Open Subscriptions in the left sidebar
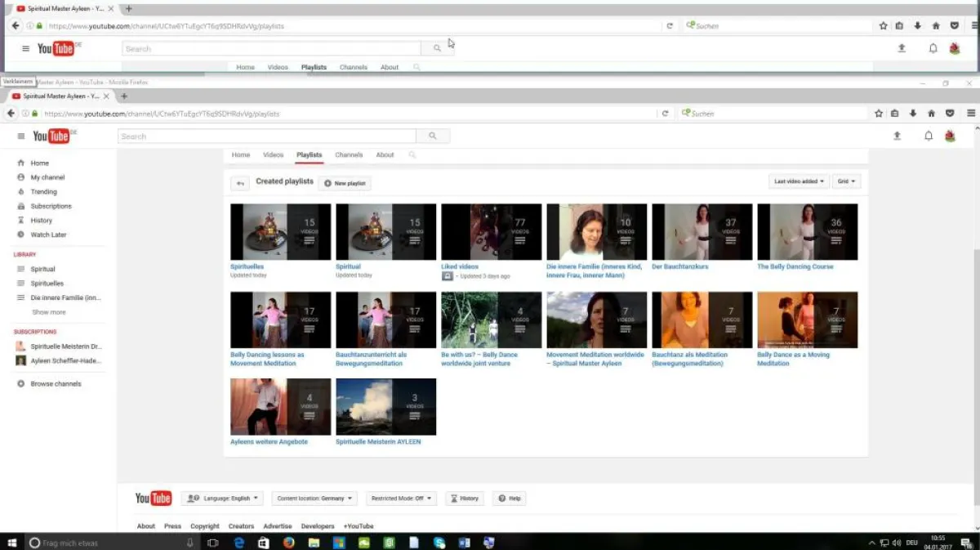The image size is (980, 550). click(51, 206)
